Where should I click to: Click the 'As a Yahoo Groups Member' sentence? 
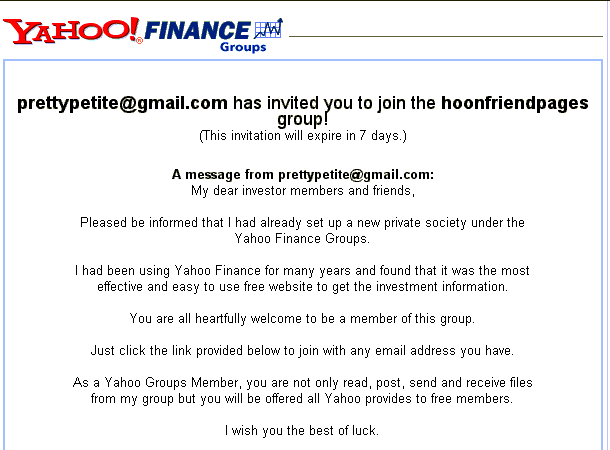pos(302,383)
